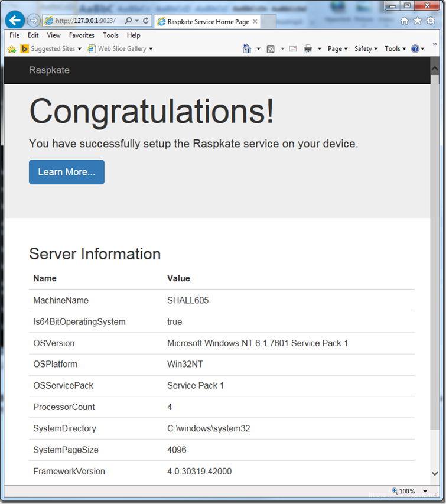Click the OSVersion value text
Viewport: 446px width, 504px height.
(258, 343)
